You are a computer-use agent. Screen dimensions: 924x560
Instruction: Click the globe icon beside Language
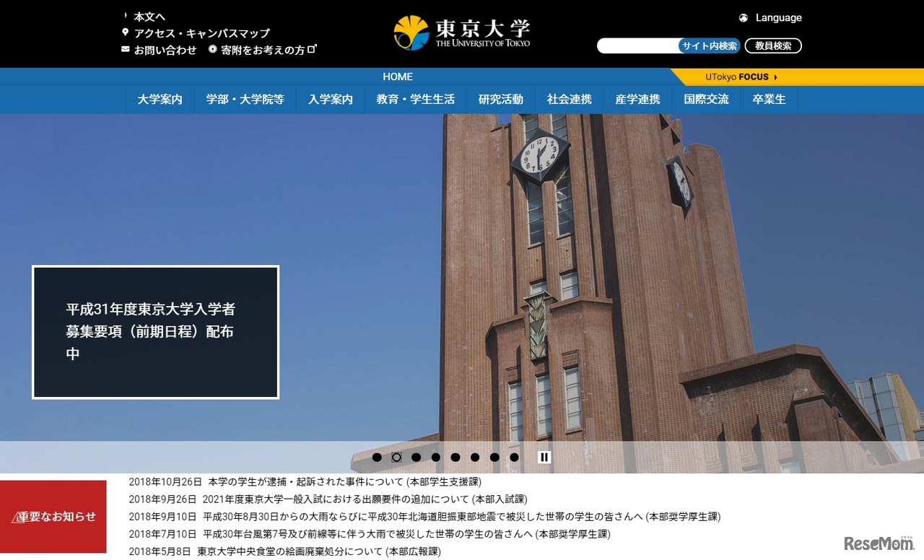click(x=742, y=17)
